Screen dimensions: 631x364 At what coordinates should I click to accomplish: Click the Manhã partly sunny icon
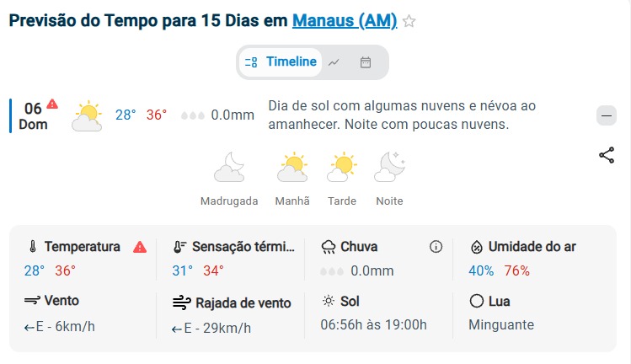click(292, 167)
